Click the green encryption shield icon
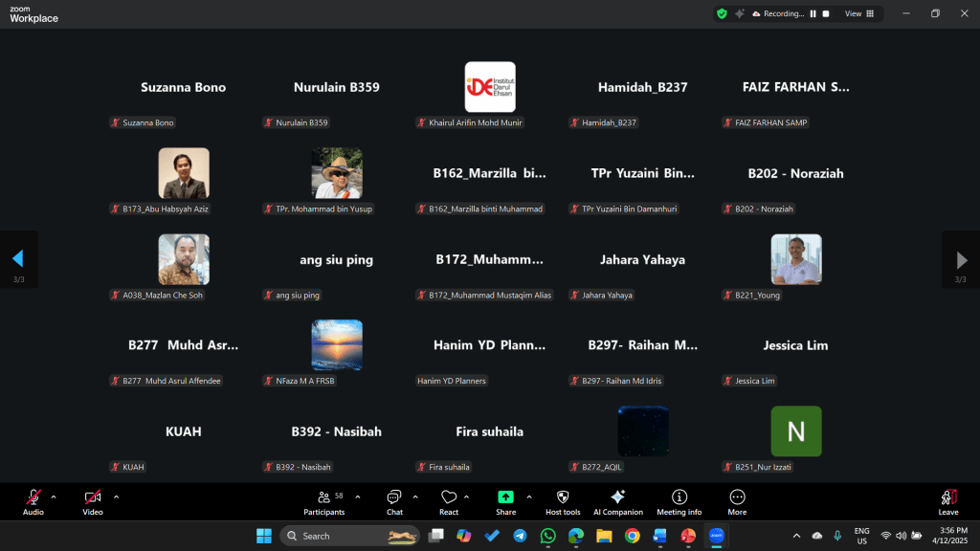 (x=723, y=14)
